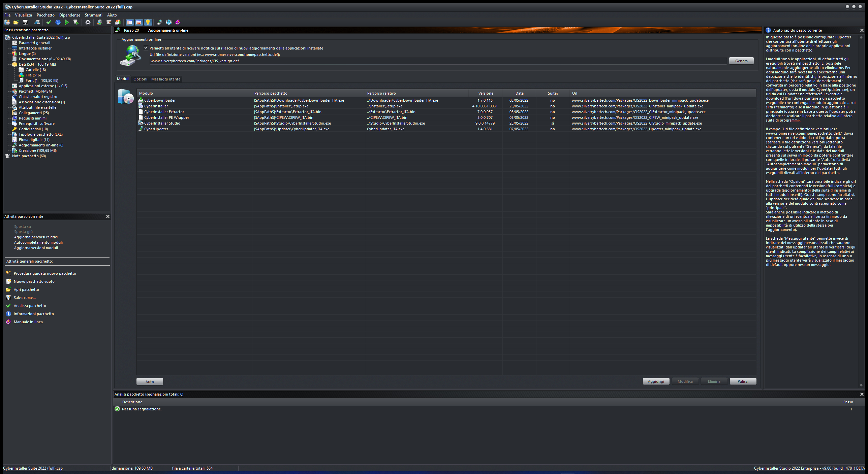Select Creazione (109,68 MB) tree step
Screen dimensions: 868x474
pyautogui.click(x=38, y=150)
